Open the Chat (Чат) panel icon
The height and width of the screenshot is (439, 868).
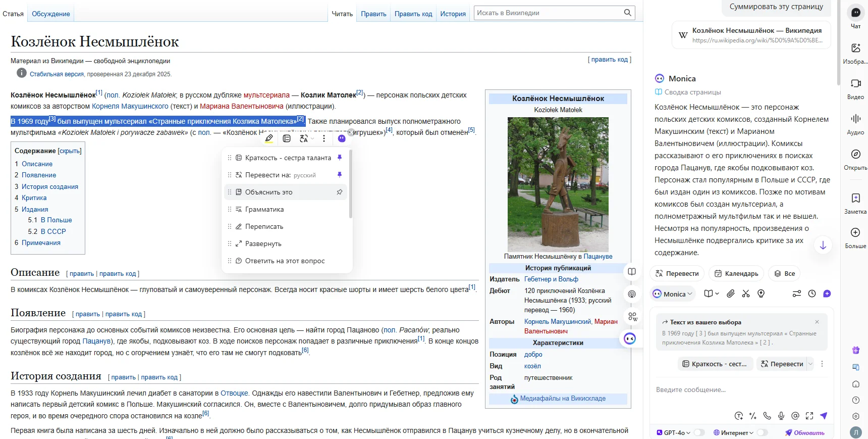[855, 13]
